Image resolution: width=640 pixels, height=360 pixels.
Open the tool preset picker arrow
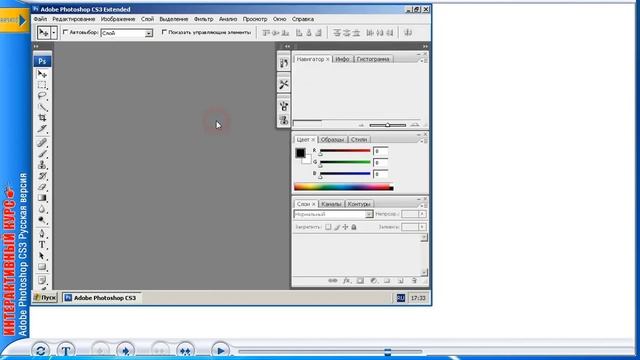pos(53,33)
